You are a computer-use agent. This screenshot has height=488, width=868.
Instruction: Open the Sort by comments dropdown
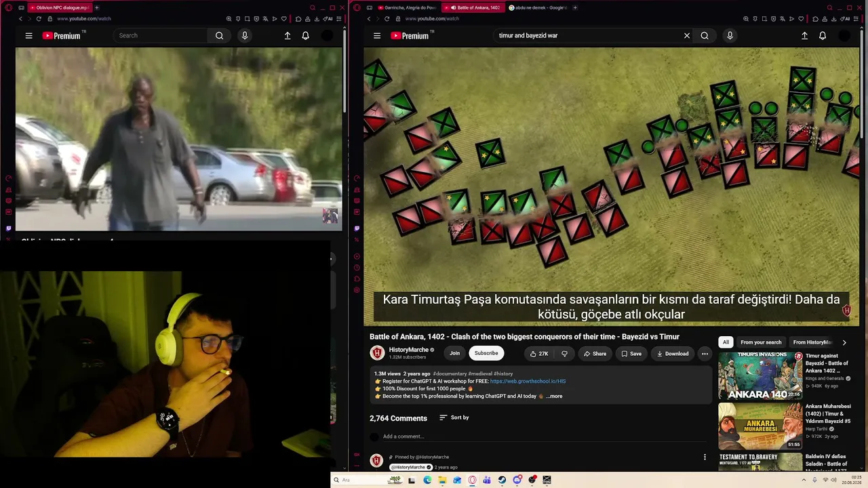[454, 418]
